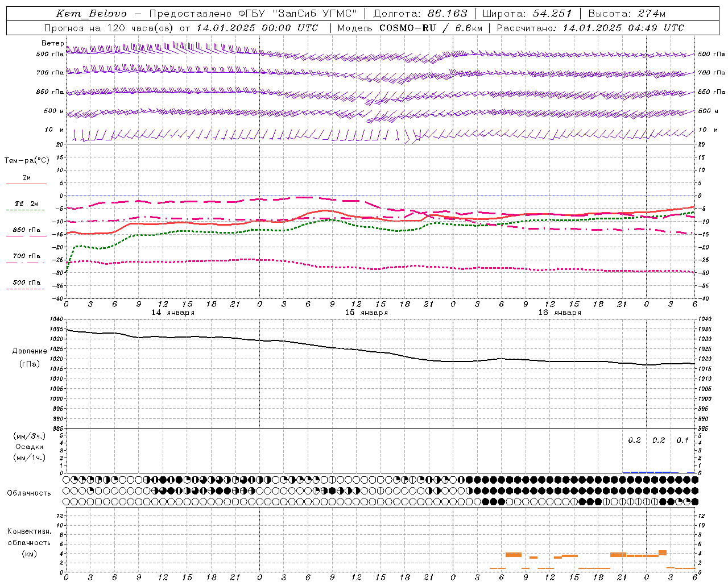This screenshot has height=582, width=728.
Task: Click the '2м' temperature legend entry
Action: [27, 177]
